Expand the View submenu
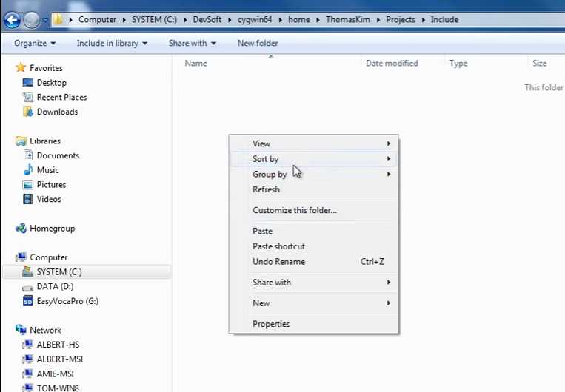This screenshot has height=392, width=565. point(313,143)
